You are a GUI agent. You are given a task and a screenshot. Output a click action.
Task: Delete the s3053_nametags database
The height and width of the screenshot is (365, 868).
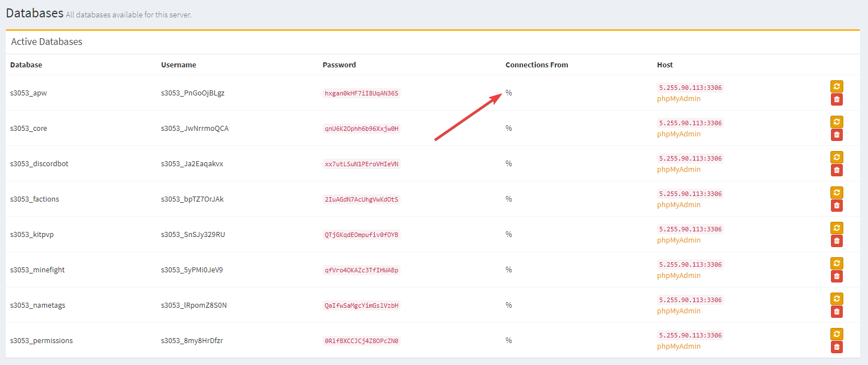tap(837, 312)
